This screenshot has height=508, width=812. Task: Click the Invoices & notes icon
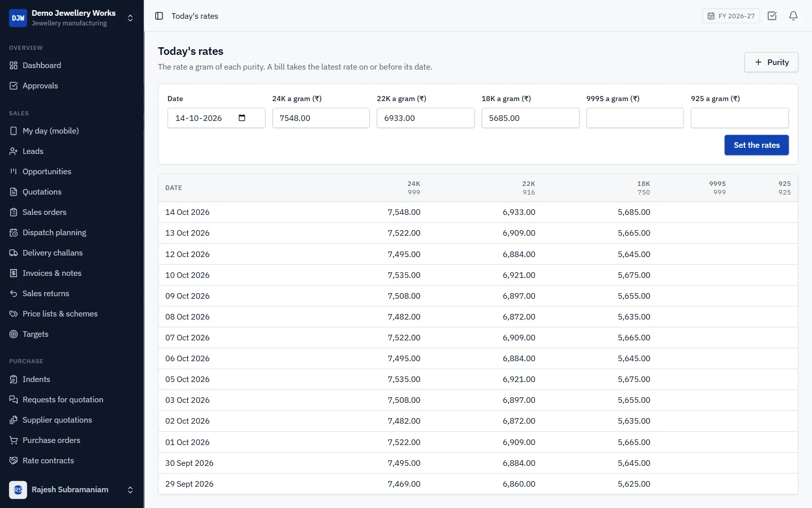point(14,273)
